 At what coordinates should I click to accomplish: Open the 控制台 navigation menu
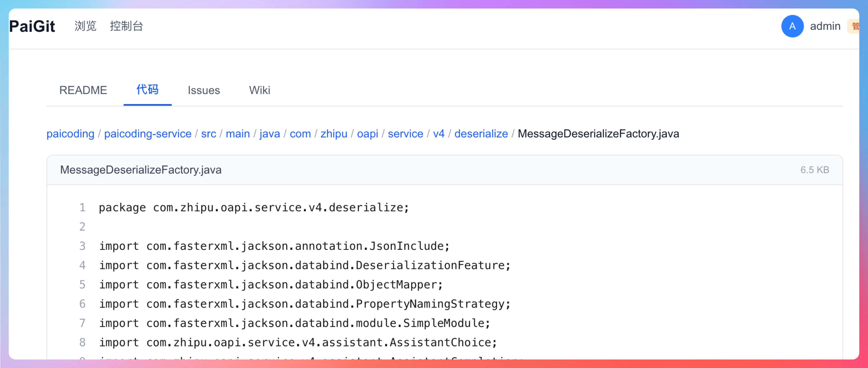[x=126, y=26]
